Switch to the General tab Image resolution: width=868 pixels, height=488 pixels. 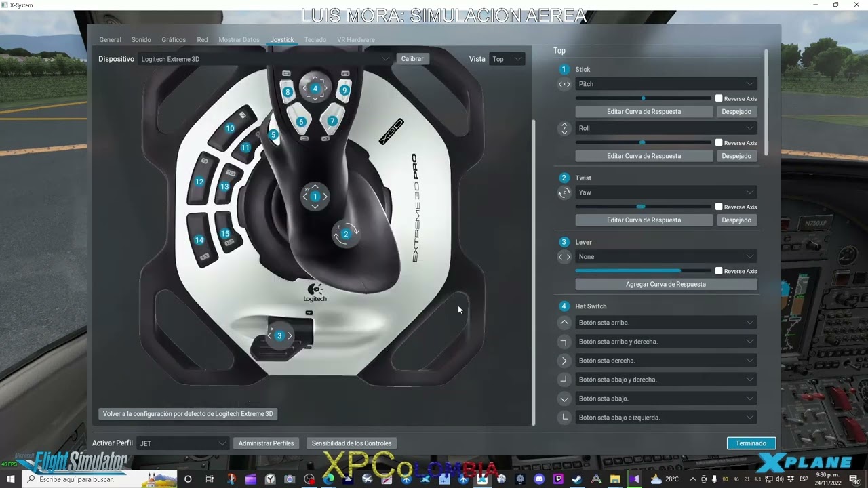pos(111,40)
